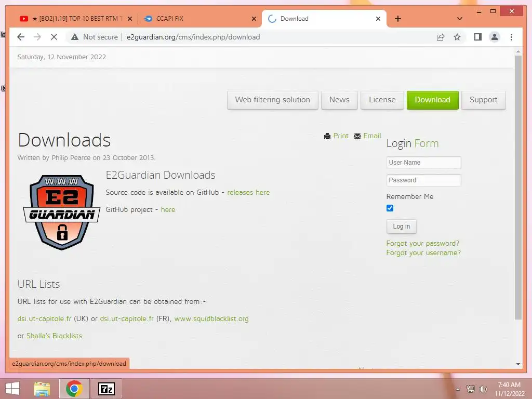Close the Download tab
This screenshot has height=399, width=532.
[378, 19]
